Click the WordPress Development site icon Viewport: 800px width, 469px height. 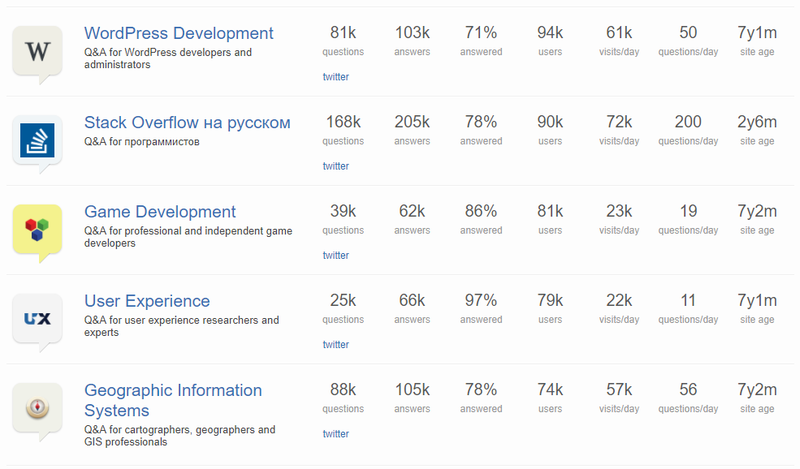37,50
